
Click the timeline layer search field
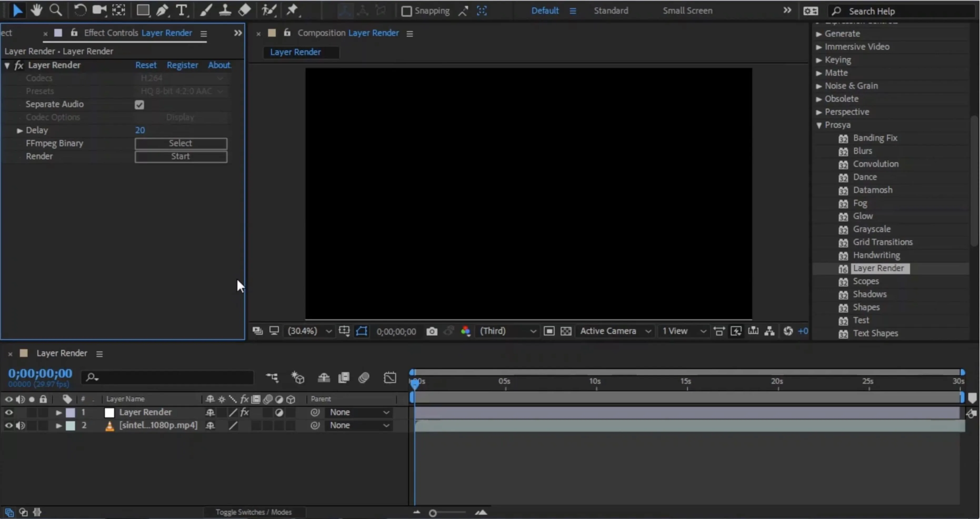pyautogui.click(x=167, y=377)
